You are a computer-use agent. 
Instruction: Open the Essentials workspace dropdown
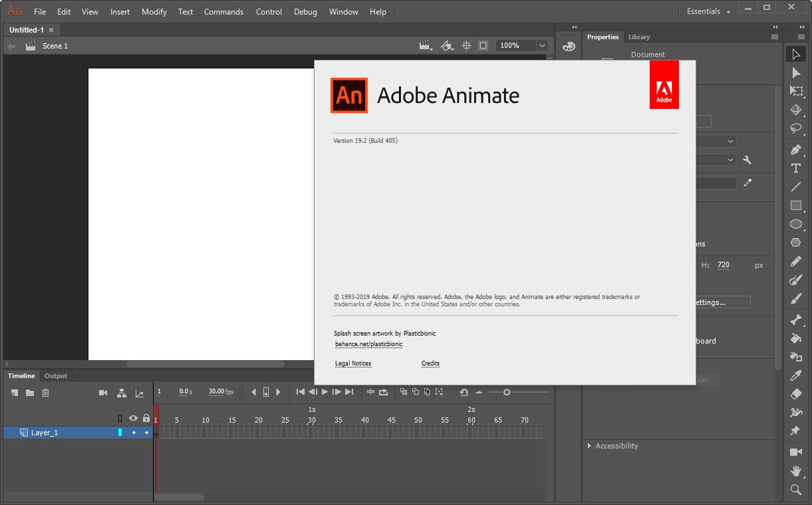(x=708, y=11)
